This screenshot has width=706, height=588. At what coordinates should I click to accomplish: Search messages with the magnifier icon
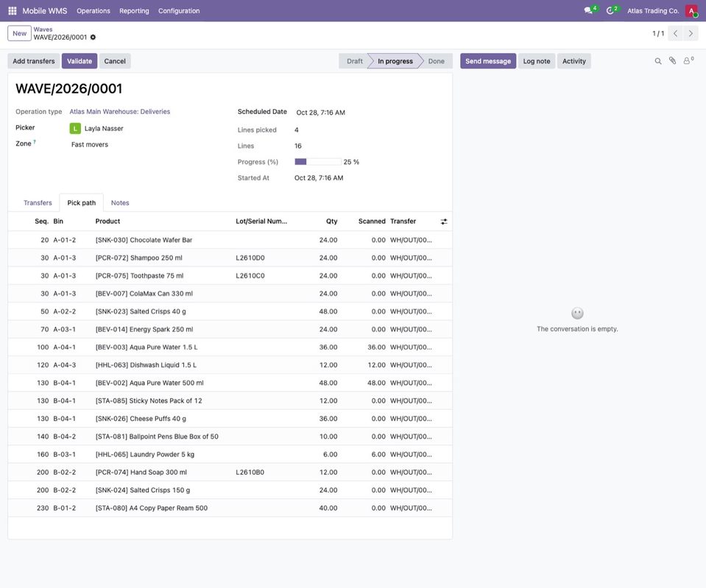click(658, 61)
